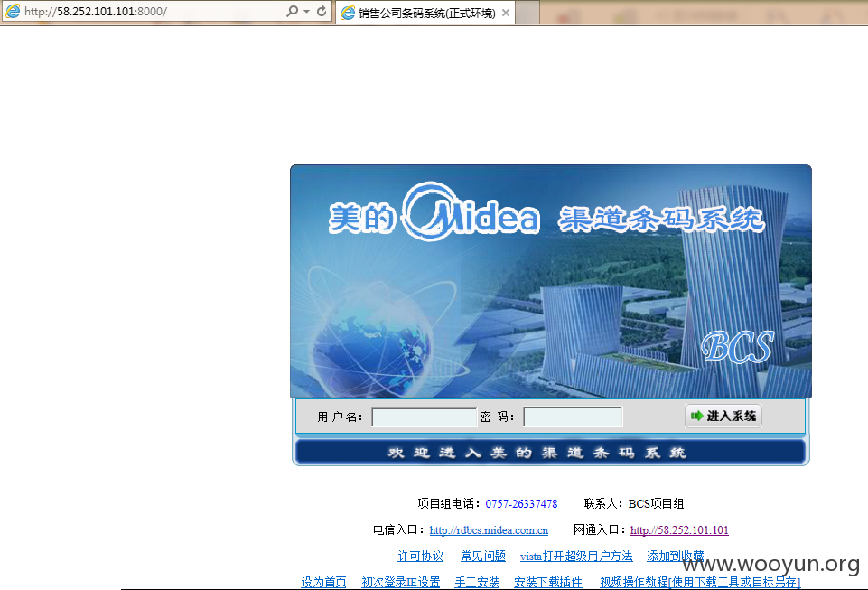The image size is (868, 590).
Task: Select the 销售公司条码系统 browser tab
Action: pyautogui.click(x=425, y=13)
